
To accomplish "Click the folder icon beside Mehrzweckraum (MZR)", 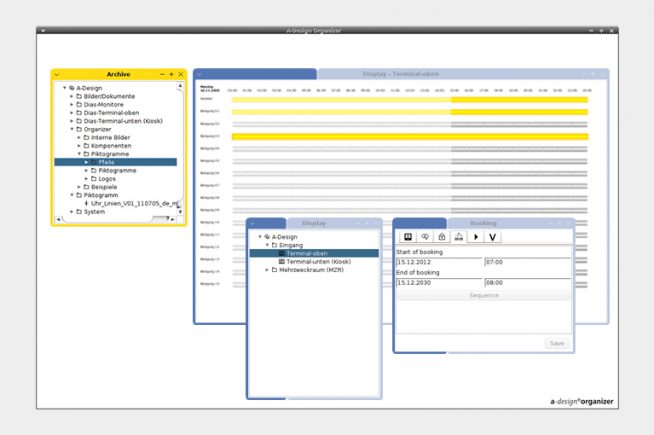I will point(274,270).
